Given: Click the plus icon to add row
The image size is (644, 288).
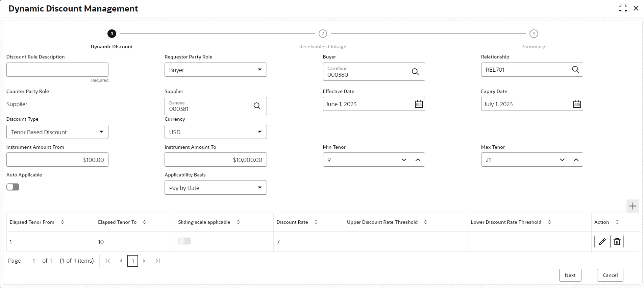Looking at the screenshot, I should tap(633, 206).
